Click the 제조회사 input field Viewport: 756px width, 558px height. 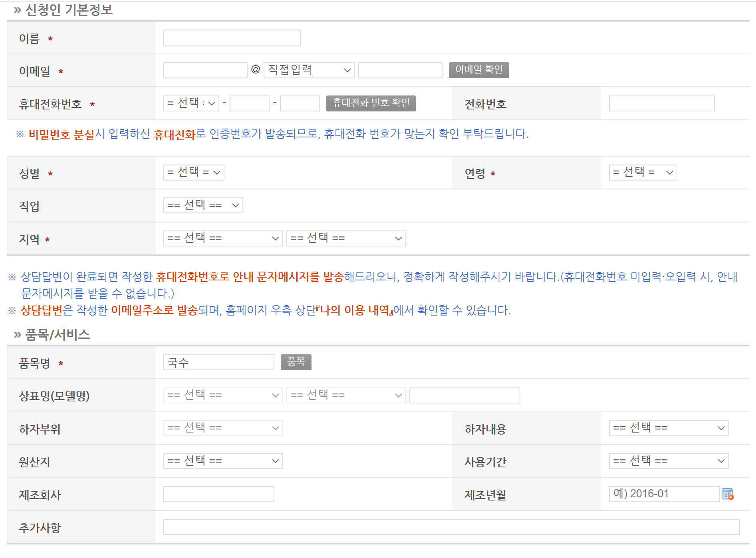(218, 494)
